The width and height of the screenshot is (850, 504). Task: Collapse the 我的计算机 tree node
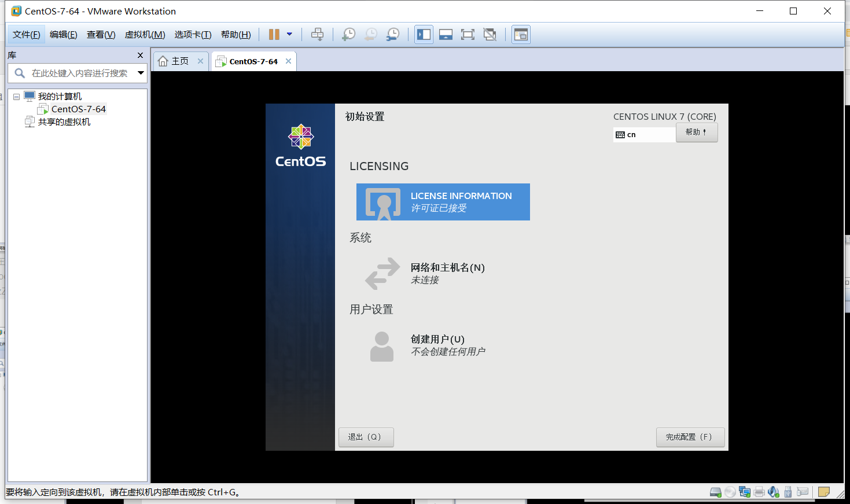[17, 97]
